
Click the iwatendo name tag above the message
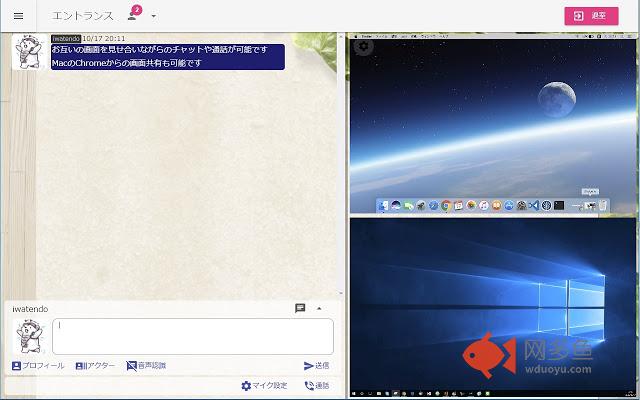[x=66, y=38]
